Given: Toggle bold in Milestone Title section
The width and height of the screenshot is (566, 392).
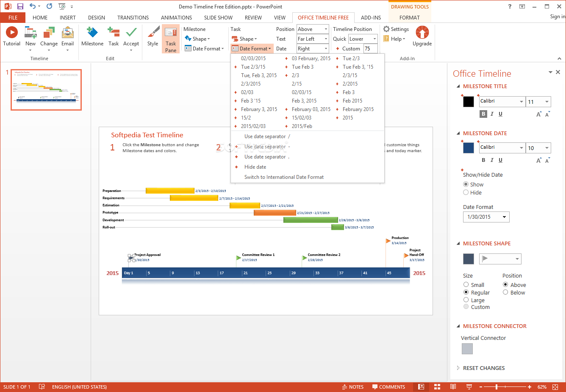Looking at the screenshot, I should click(x=483, y=114).
